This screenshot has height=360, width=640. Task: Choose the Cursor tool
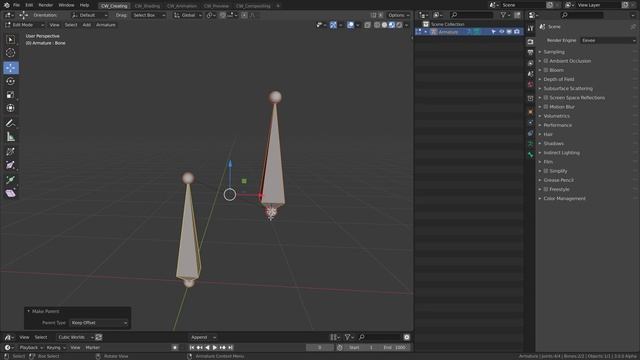(x=11, y=53)
